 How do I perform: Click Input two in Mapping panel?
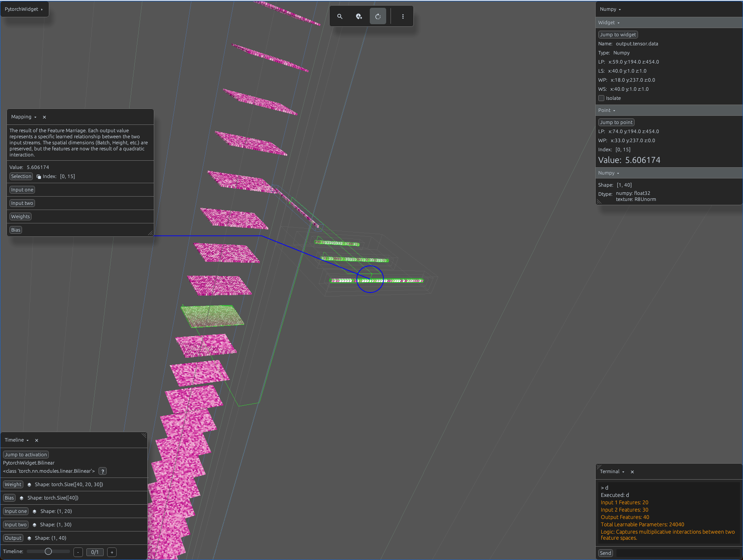22,203
